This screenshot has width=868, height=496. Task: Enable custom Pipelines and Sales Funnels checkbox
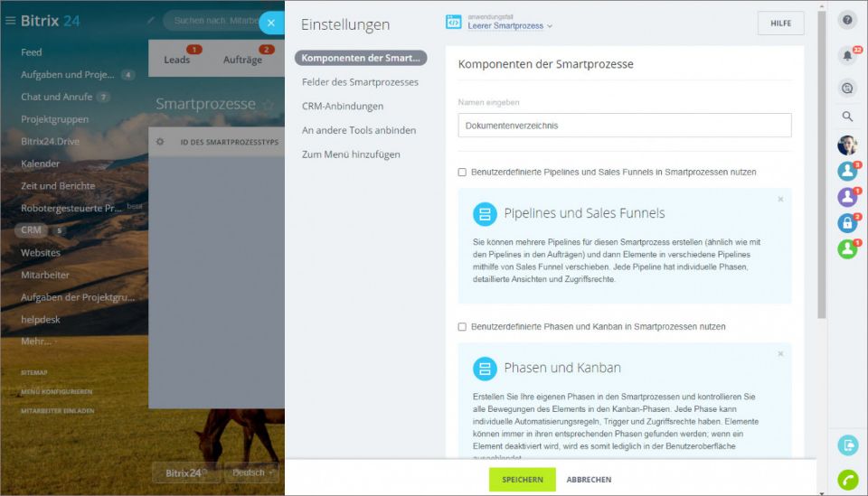click(463, 172)
